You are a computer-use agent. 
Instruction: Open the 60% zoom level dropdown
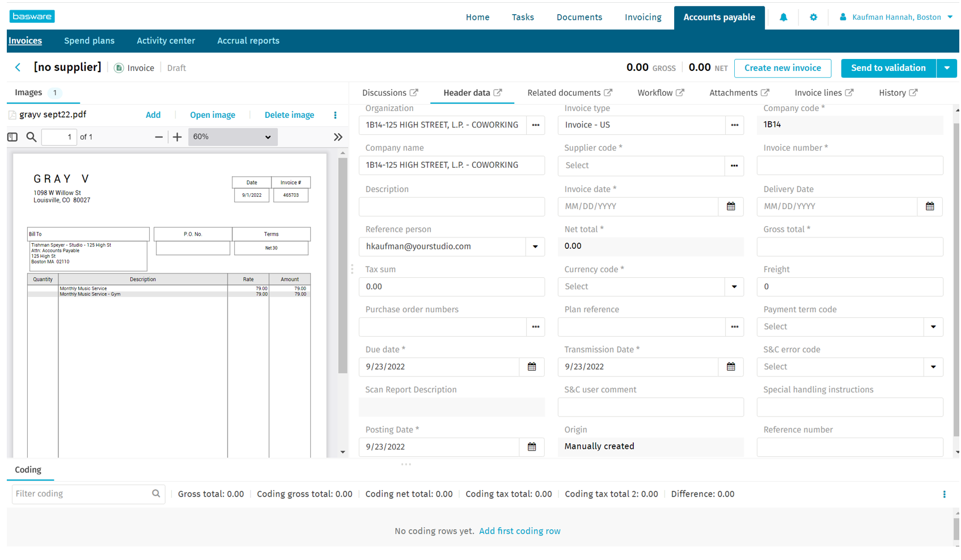tap(232, 137)
